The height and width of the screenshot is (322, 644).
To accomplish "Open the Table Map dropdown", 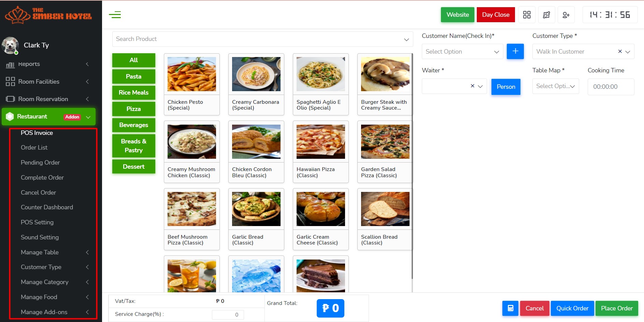I will (x=555, y=86).
